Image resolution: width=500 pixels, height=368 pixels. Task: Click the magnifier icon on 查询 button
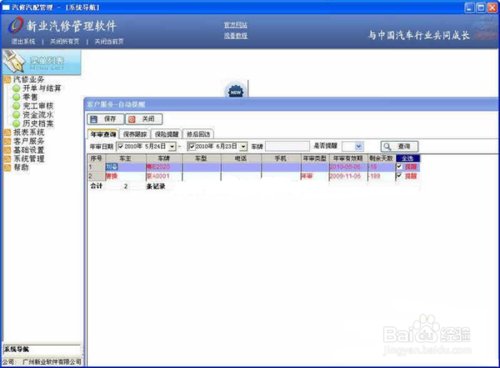click(387, 146)
